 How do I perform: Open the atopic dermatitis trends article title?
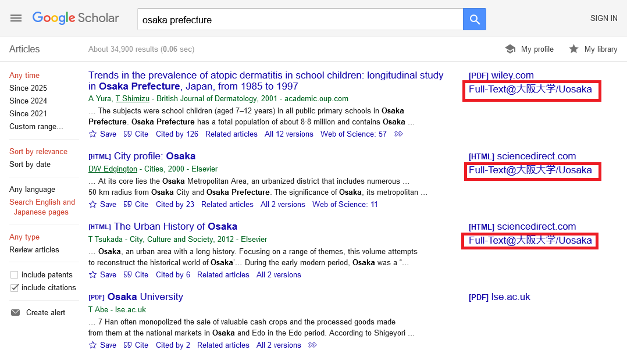(266, 81)
